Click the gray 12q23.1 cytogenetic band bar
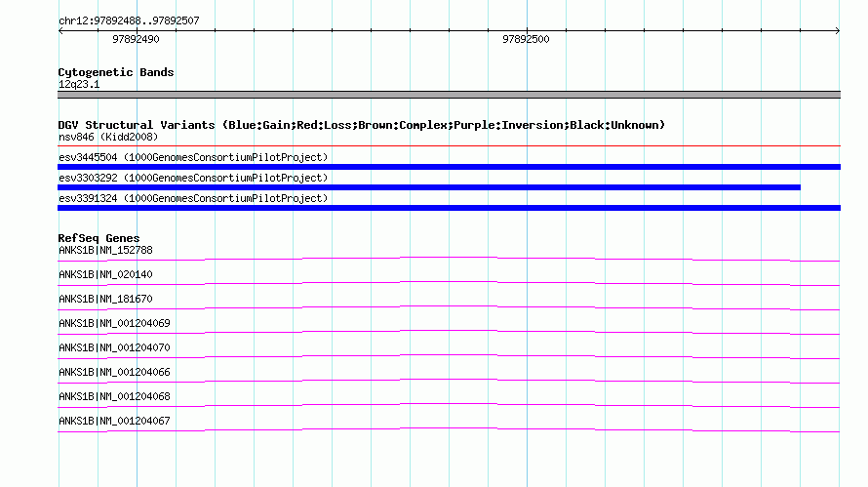Screen dimensions: 868x487 coord(449,95)
